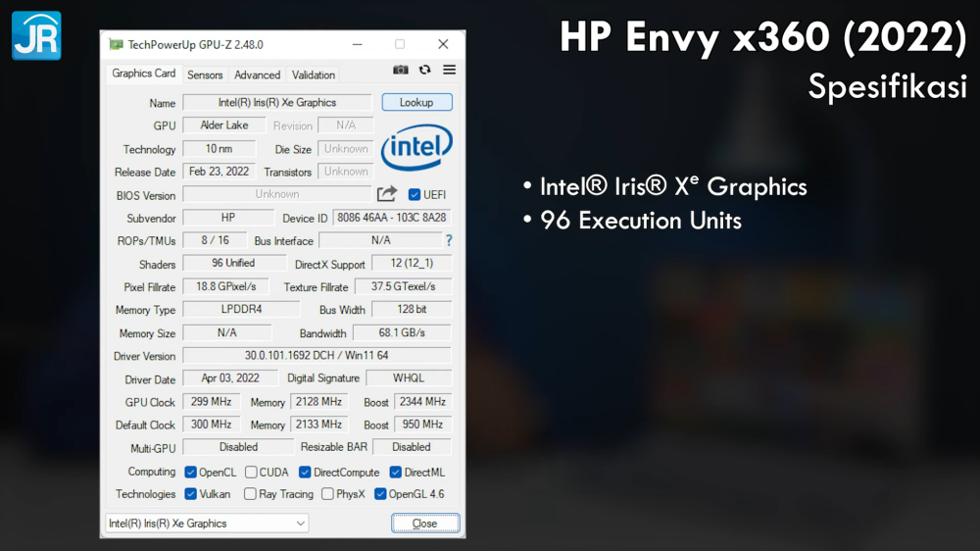Image resolution: width=980 pixels, height=551 pixels.
Task: Click the BIOS Version field showing Unknown
Action: coord(277,194)
